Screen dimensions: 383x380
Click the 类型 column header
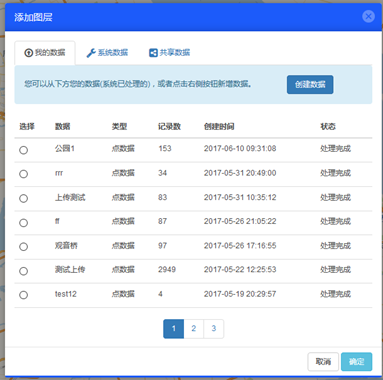click(119, 126)
